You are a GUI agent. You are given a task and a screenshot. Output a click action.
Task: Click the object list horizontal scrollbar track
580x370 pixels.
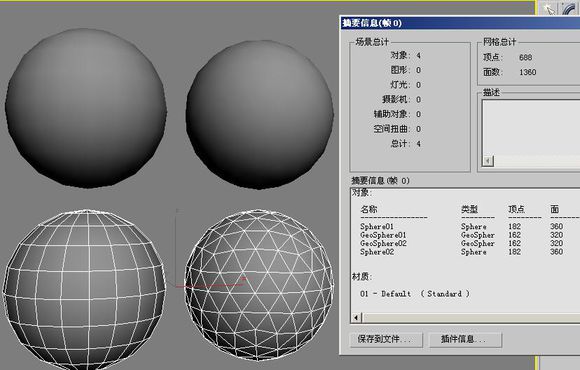click(x=471, y=317)
